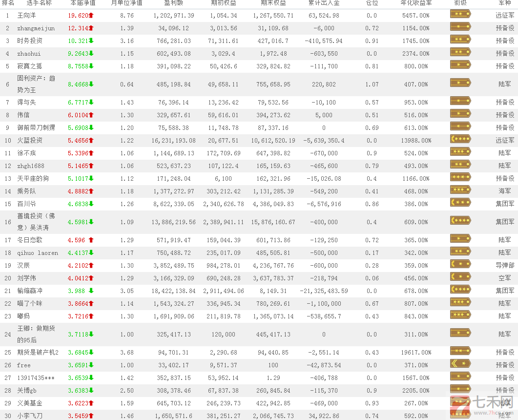Open trader zhangmeijun's name

click(x=36, y=28)
